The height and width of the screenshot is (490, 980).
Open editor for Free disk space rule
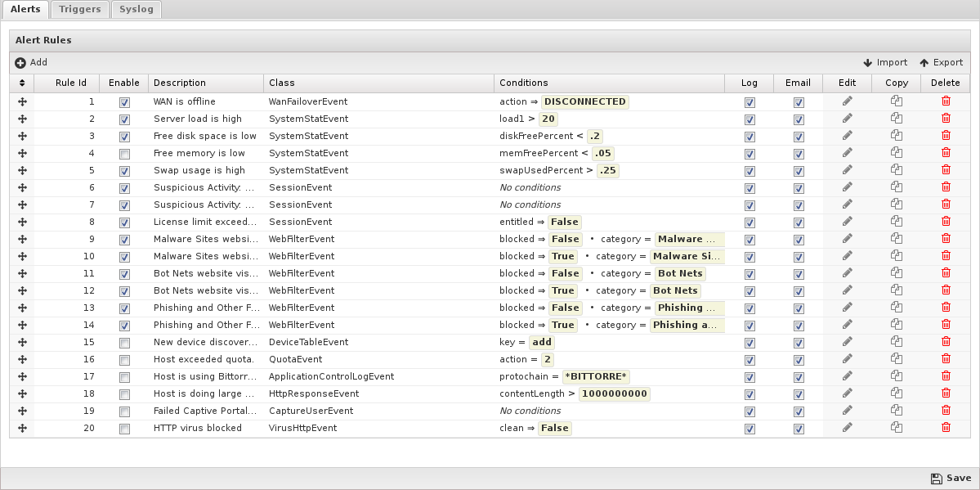click(847, 136)
